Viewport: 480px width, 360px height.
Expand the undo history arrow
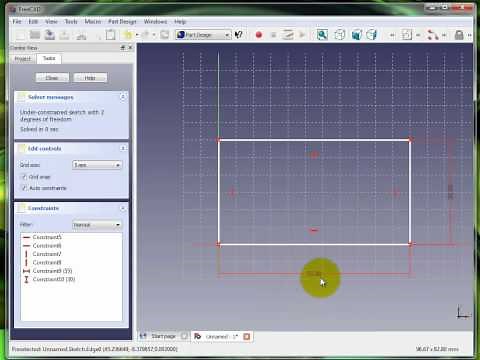tap(137, 35)
